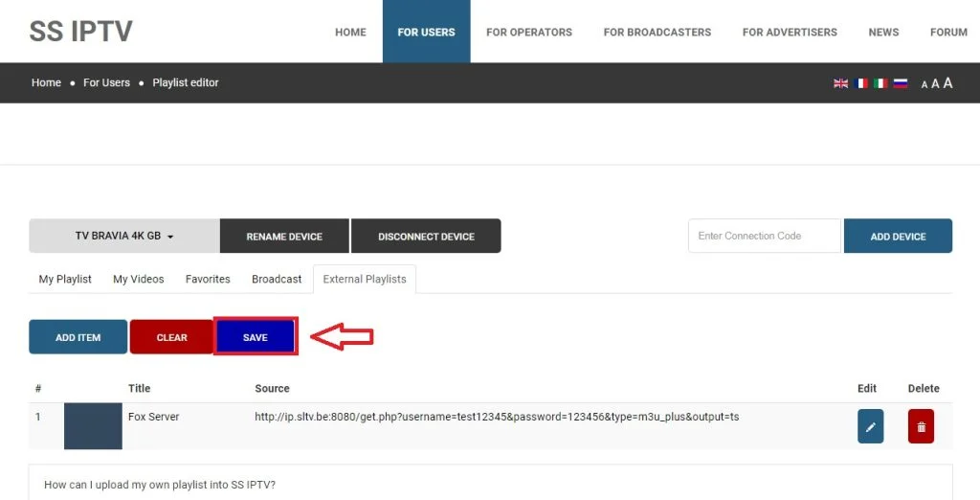This screenshot has width=980, height=500.
Task: Set the largest font size 'A'
Action: click(947, 83)
